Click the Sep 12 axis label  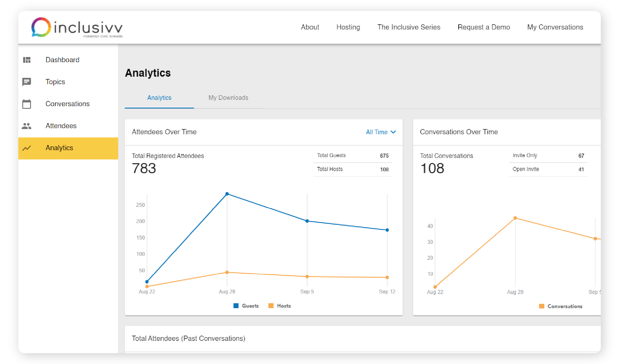coord(387,292)
